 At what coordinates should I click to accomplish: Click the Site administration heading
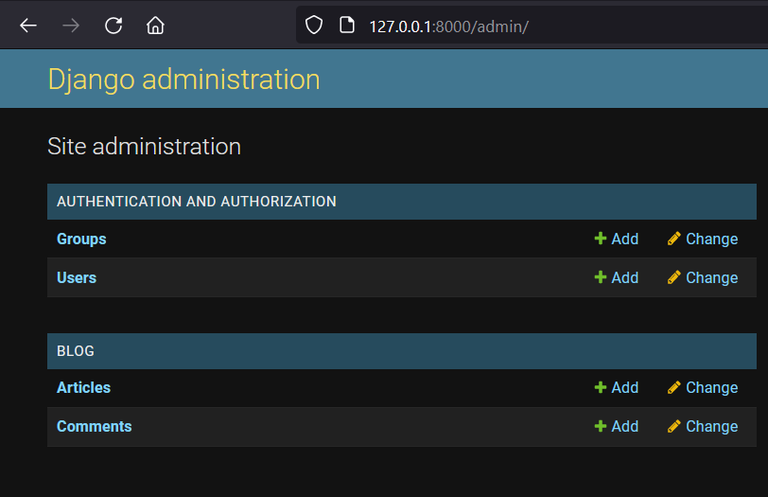click(144, 146)
